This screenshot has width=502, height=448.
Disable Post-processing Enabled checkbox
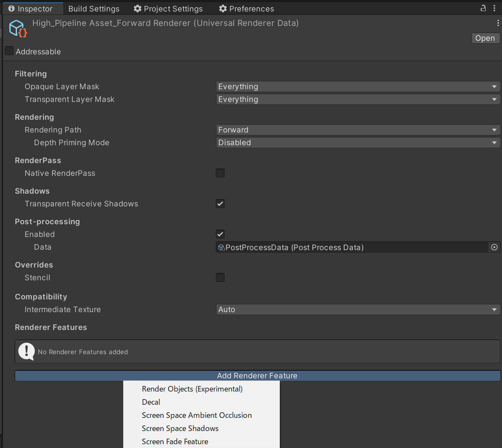[x=220, y=234]
